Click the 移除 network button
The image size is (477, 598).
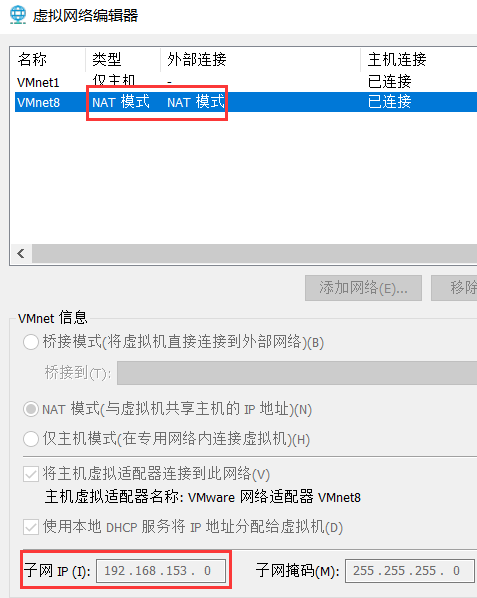coord(454,288)
